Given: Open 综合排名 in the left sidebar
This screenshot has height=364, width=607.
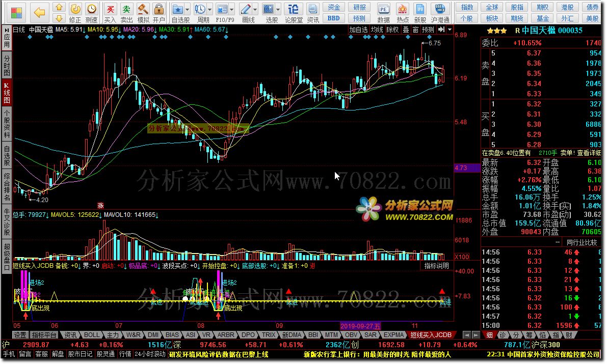Looking at the screenshot, I should [7, 186].
